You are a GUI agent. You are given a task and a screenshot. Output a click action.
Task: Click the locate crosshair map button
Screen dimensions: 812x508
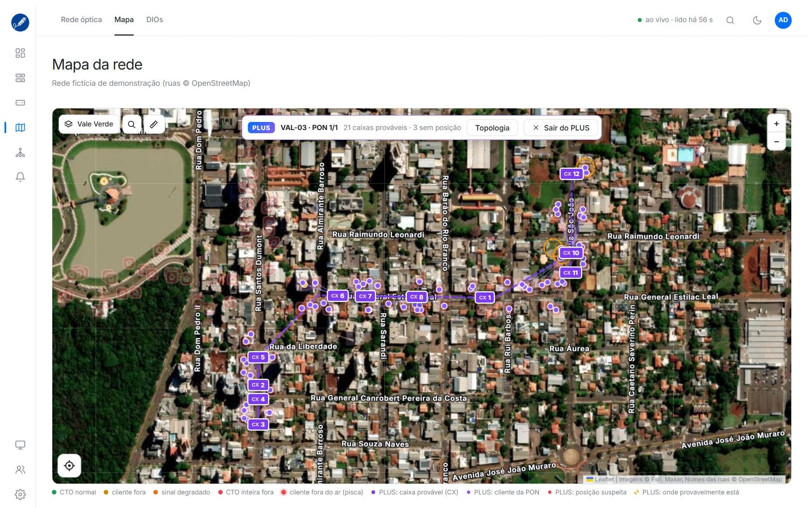click(x=69, y=466)
